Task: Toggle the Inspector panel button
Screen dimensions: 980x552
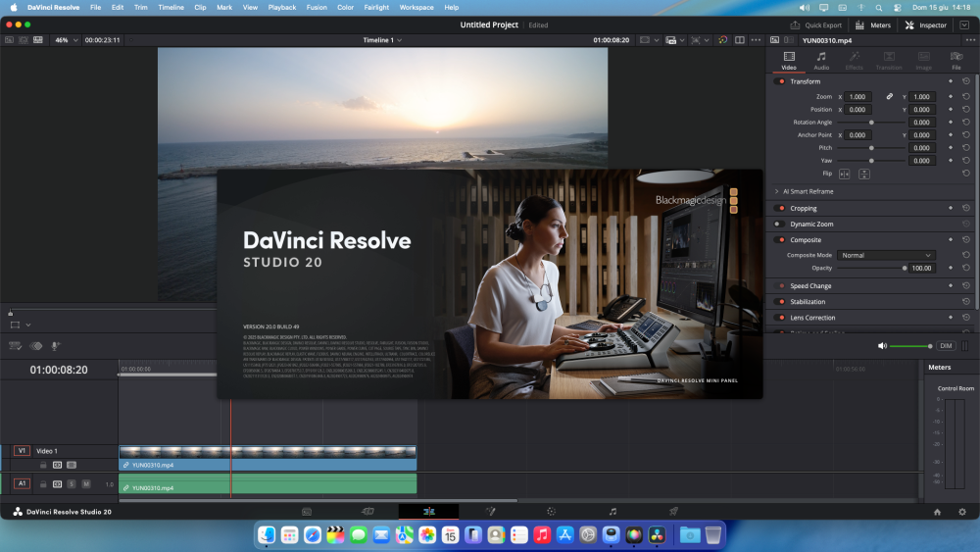Action: 926,25
